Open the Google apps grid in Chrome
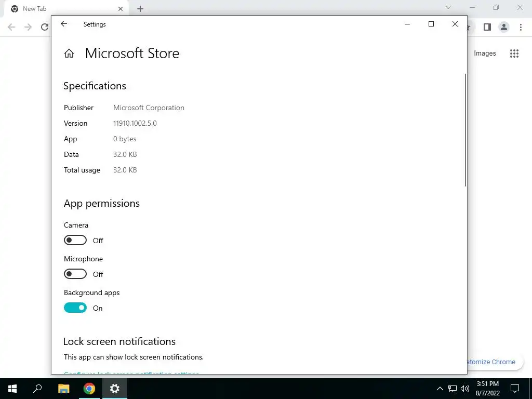 point(514,54)
